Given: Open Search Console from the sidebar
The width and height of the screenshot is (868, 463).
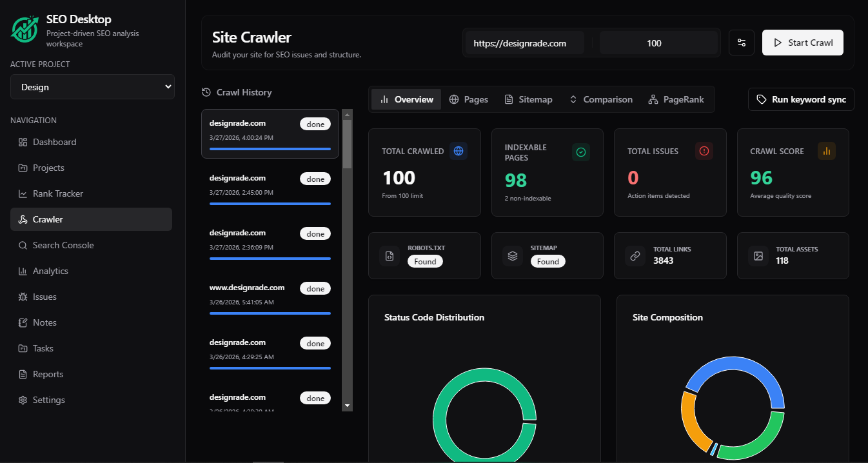Looking at the screenshot, I should click(x=91, y=245).
